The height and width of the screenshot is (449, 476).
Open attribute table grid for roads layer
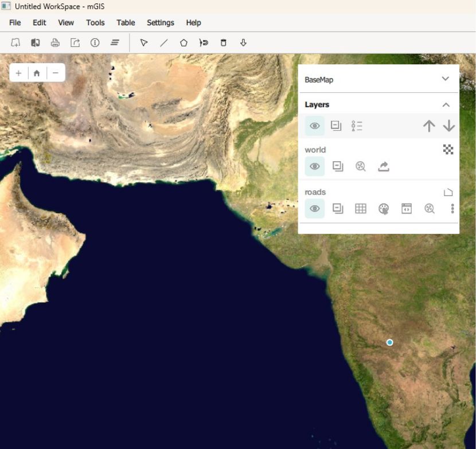point(360,209)
